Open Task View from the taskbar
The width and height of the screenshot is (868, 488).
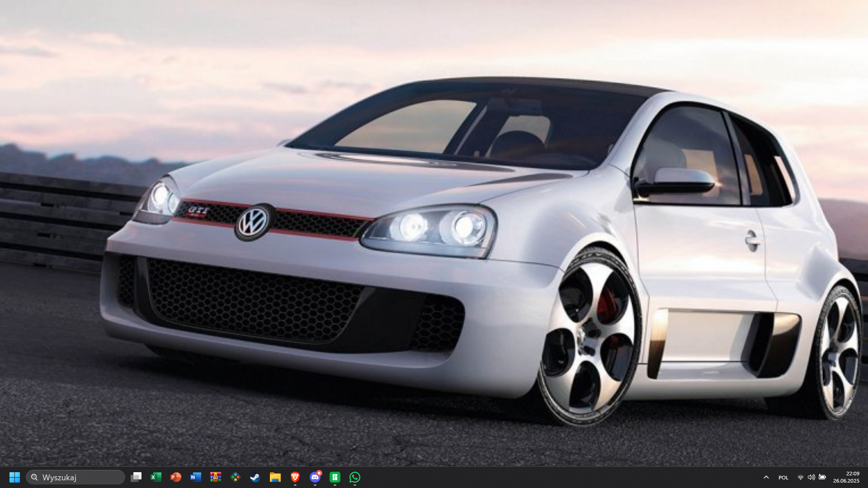coord(136,477)
